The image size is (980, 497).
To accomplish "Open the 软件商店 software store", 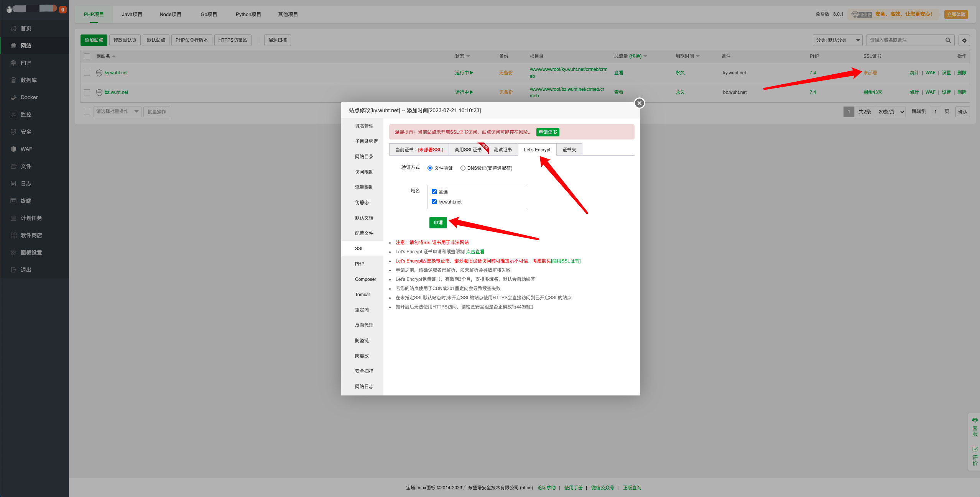I will pyautogui.click(x=31, y=235).
